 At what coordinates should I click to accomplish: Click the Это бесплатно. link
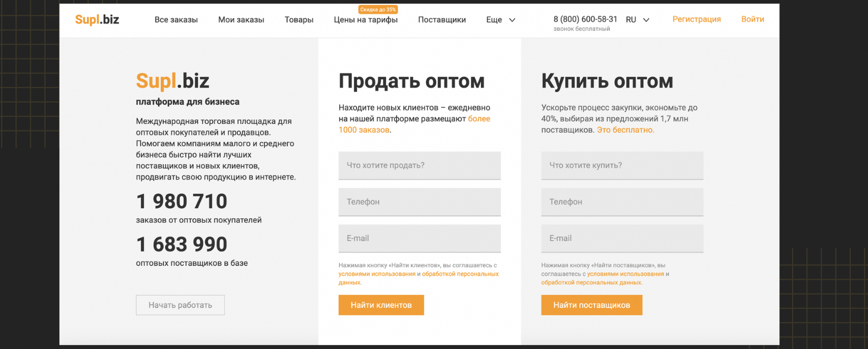tap(626, 130)
